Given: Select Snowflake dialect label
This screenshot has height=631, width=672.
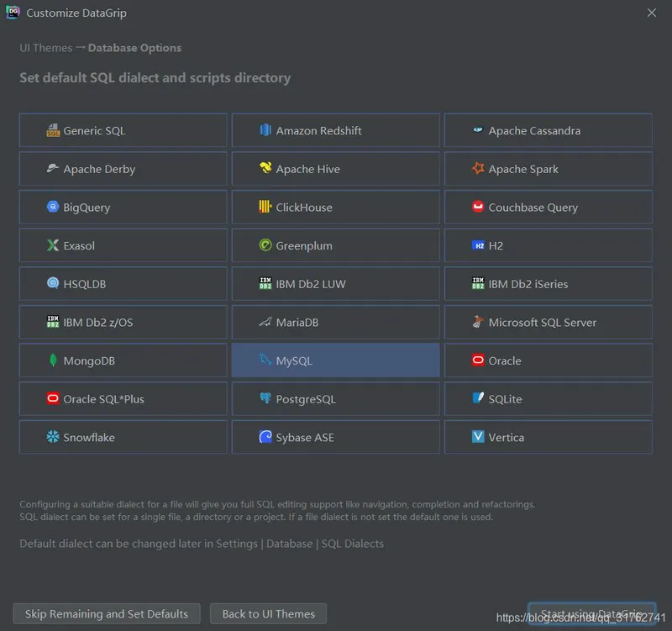Looking at the screenshot, I should pyautogui.click(x=89, y=438).
